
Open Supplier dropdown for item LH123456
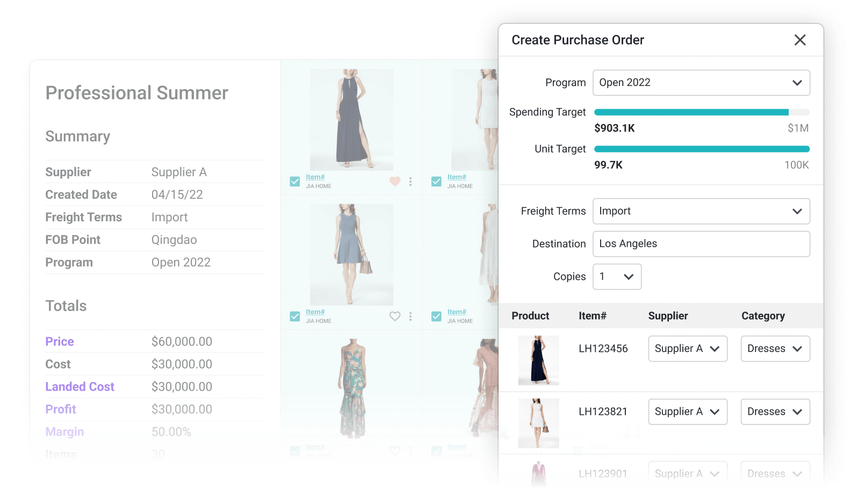687,349
